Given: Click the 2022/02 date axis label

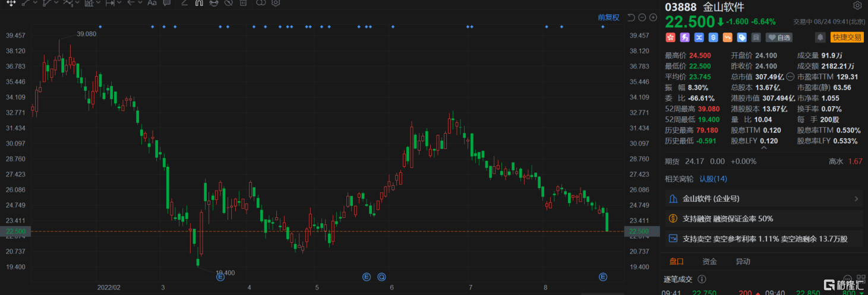Looking at the screenshot, I should pos(109,287).
